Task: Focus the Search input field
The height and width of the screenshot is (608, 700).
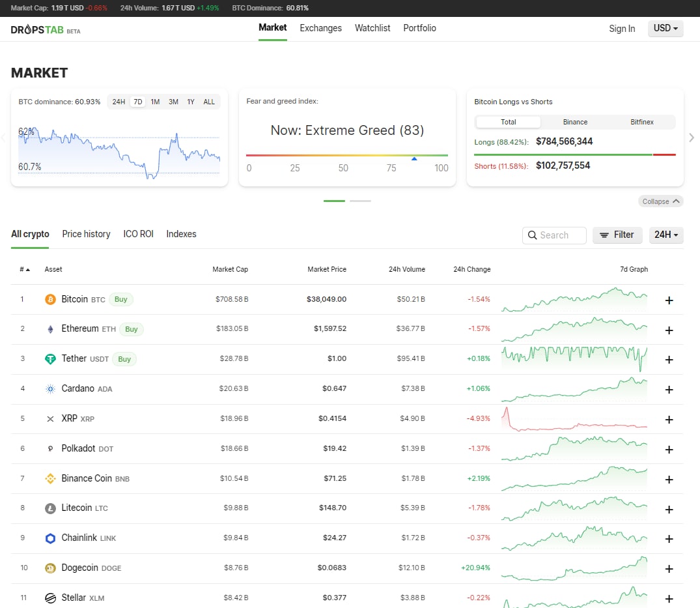Action: [554, 235]
